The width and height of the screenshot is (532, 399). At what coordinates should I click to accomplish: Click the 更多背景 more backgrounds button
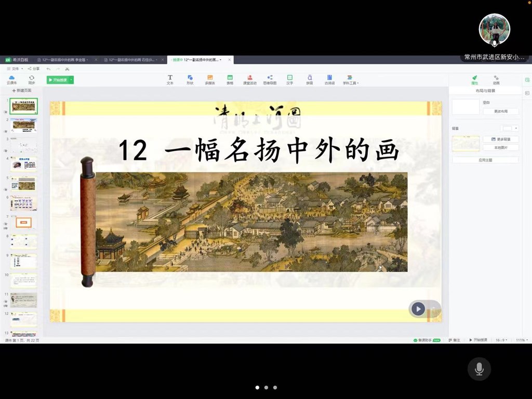click(501, 139)
